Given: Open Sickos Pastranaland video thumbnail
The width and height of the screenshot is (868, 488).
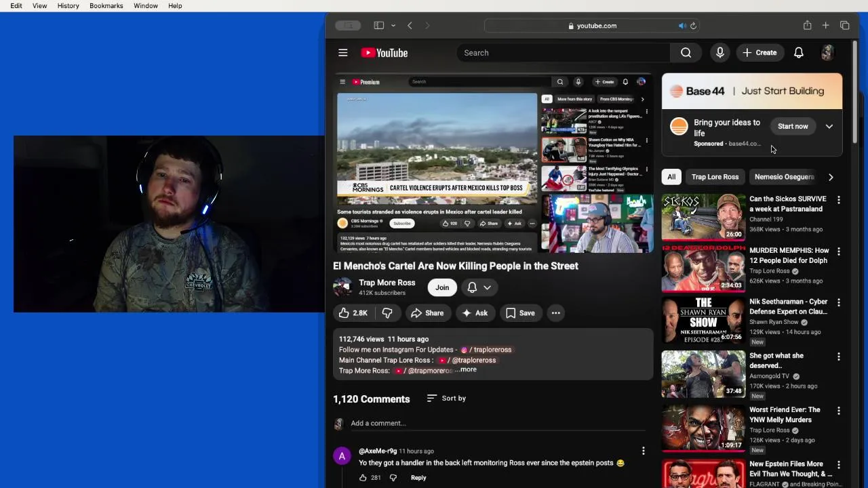Looking at the screenshot, I should click(x=703, y=217).
